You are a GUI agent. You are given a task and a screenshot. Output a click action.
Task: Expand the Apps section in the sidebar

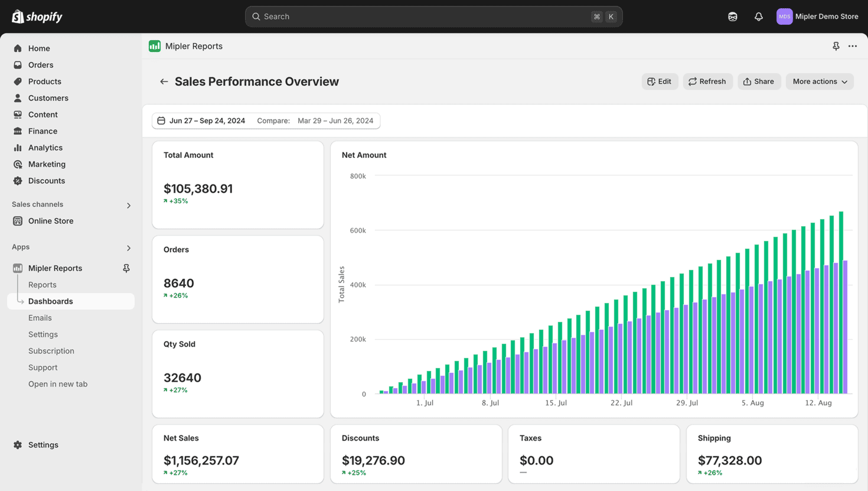coord(128,248)
